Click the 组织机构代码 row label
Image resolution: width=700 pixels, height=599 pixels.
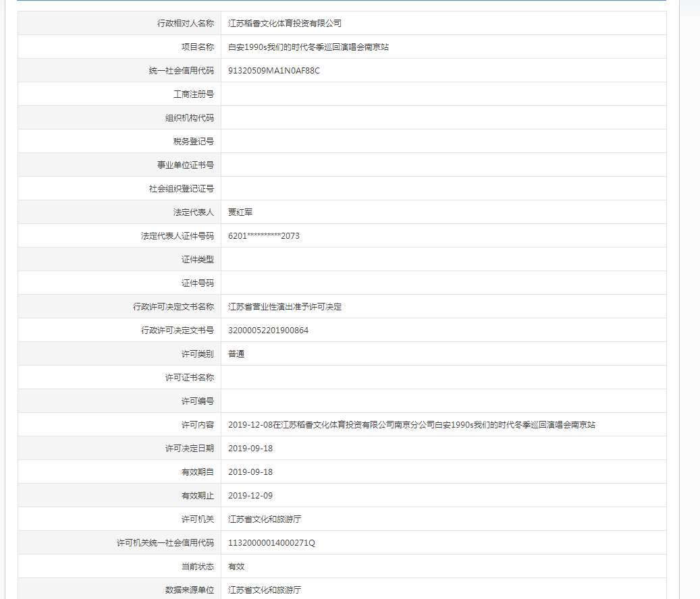(190, 118)
